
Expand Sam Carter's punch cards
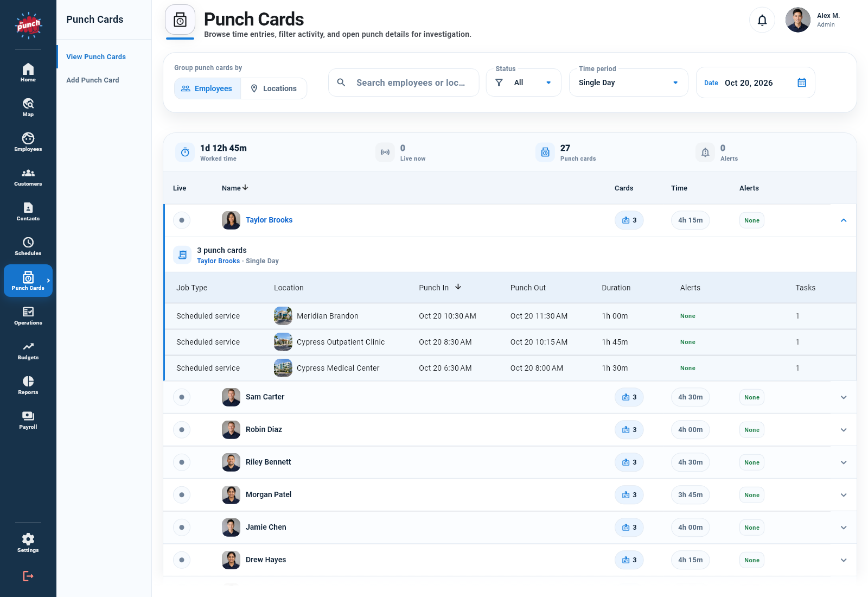(844, 397)
